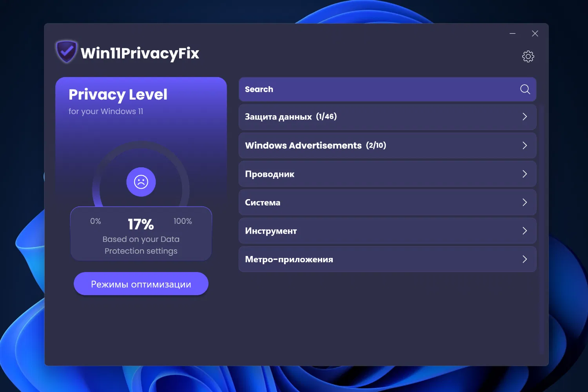Minimize the Win11PrivacyFix window

point(512,34)
